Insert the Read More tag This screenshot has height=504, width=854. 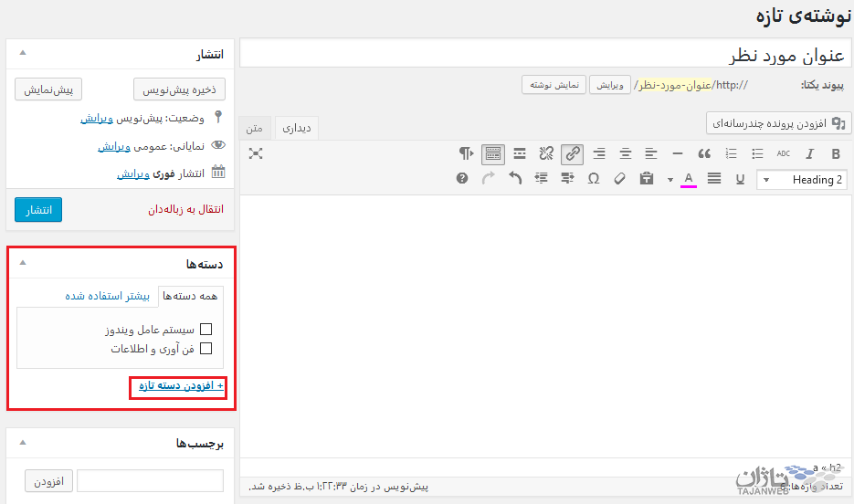[x=520, y=154]
